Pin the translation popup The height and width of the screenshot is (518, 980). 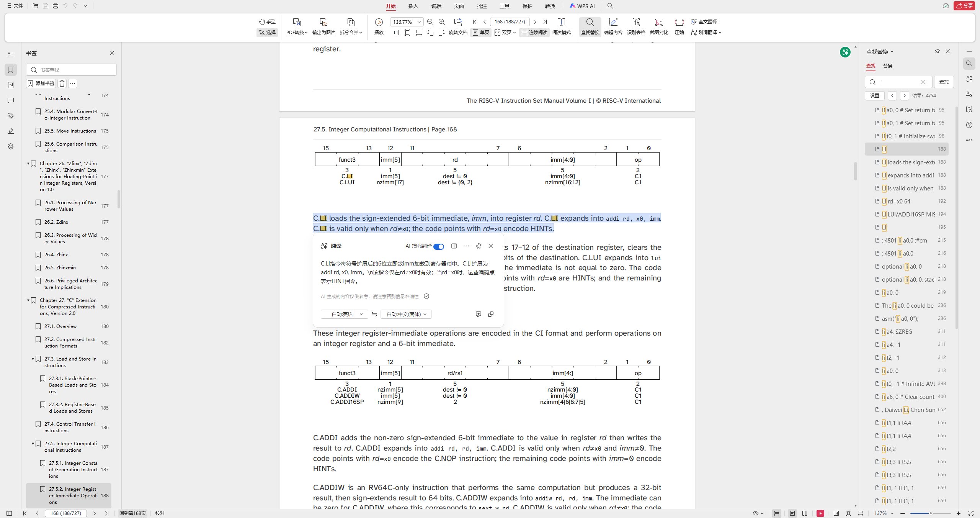[x=479, y=246]
